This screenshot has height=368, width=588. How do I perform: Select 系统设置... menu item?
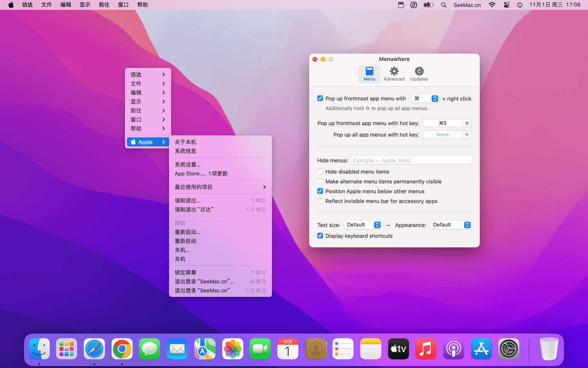pos(188,164)
